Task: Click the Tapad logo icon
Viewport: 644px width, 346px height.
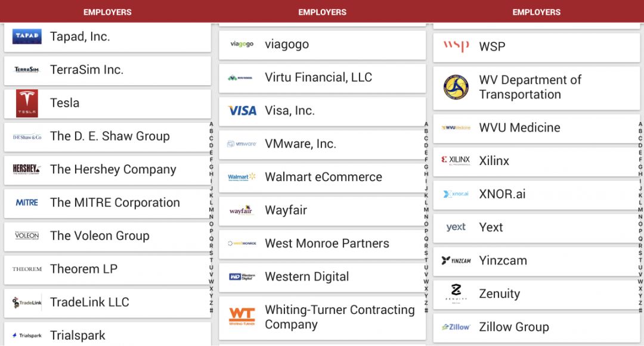Action: pos(27,36)
